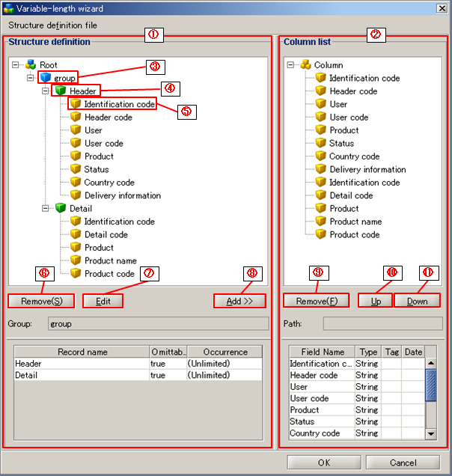Click the Remove(S) button under Structure definition
452x476 pixels.
(41, 301)
